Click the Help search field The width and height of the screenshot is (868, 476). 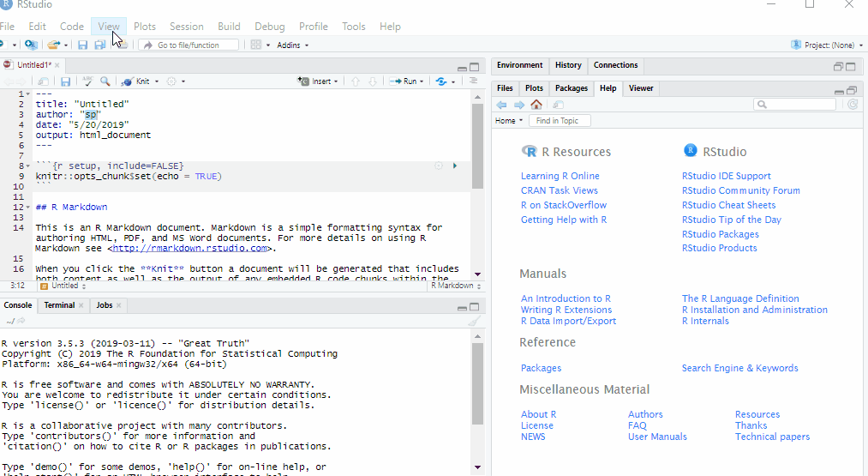[x=795, y=104]
